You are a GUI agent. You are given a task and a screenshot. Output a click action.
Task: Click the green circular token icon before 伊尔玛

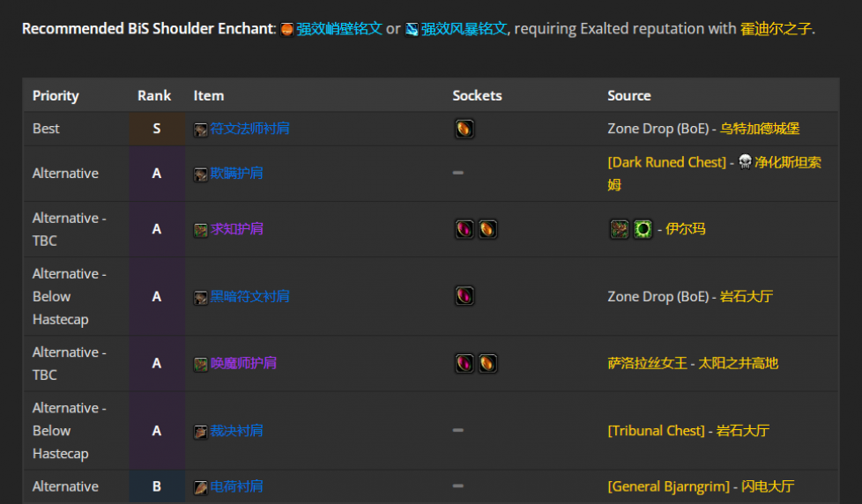click(643, 229)
